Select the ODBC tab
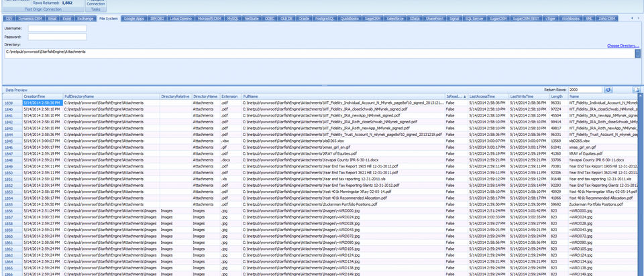Screen dimensions: 644x276 tap(270, 19)
